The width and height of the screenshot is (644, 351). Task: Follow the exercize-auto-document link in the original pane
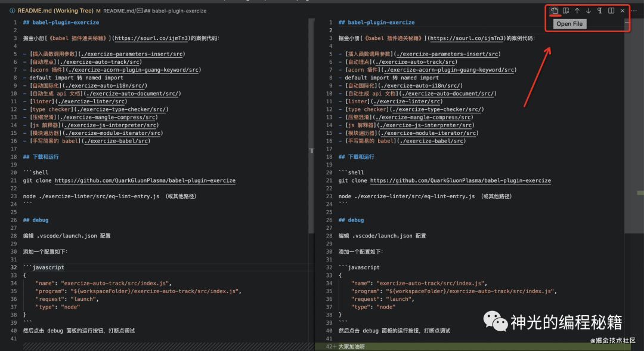pos(133,93)
